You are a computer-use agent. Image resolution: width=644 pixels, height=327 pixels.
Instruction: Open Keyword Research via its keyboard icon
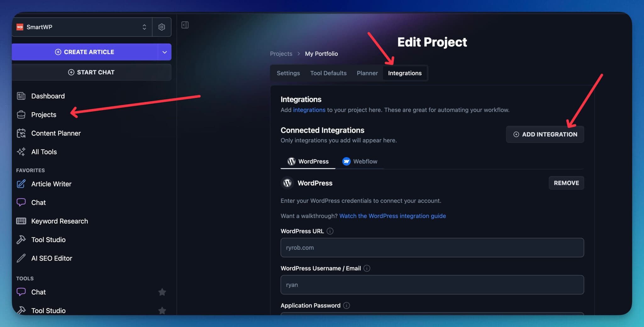click(21, 221)
